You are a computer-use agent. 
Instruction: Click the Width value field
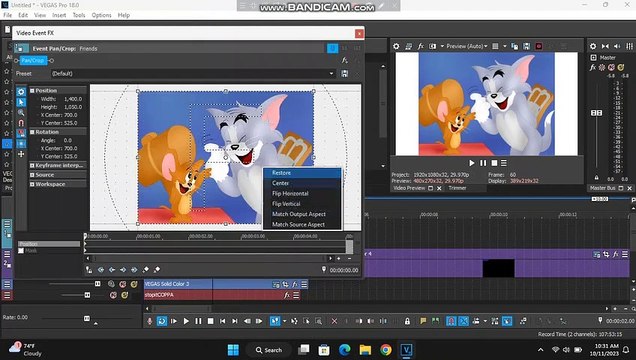pyautogui.click(x=73, y=99)
